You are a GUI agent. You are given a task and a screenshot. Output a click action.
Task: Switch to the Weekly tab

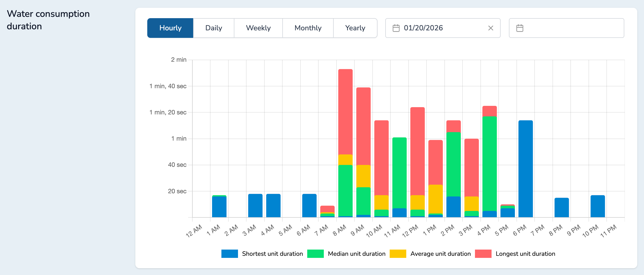[258, 28]
